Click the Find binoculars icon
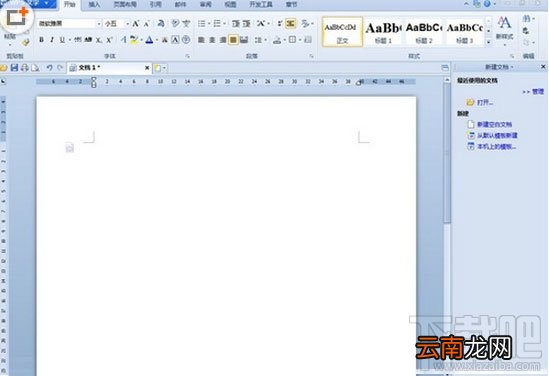The image size is (549, 376). pyautogui.click(x=526, y=18)
